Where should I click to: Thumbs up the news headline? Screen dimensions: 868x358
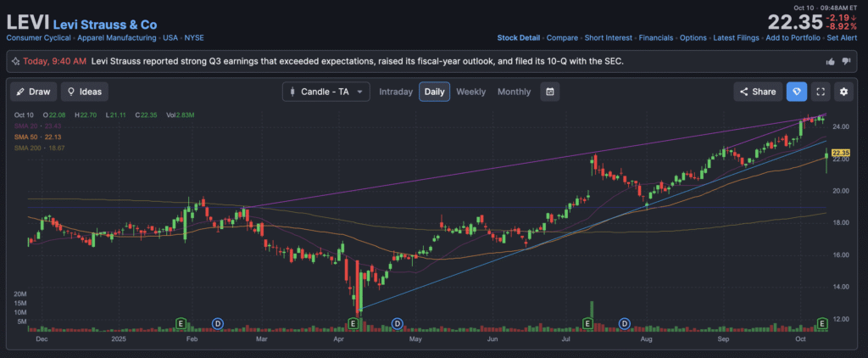pyautogui.click(x=831, y=61)
